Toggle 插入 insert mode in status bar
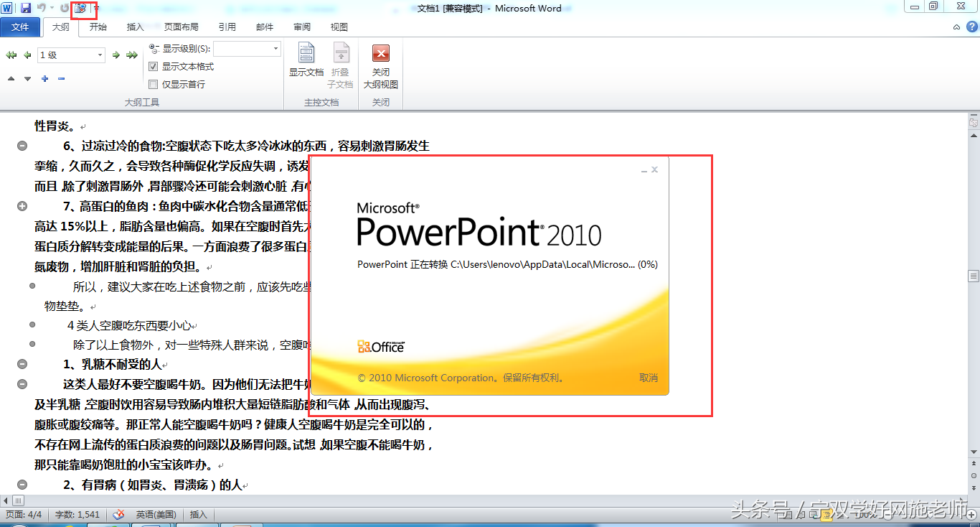 [198, 514]
